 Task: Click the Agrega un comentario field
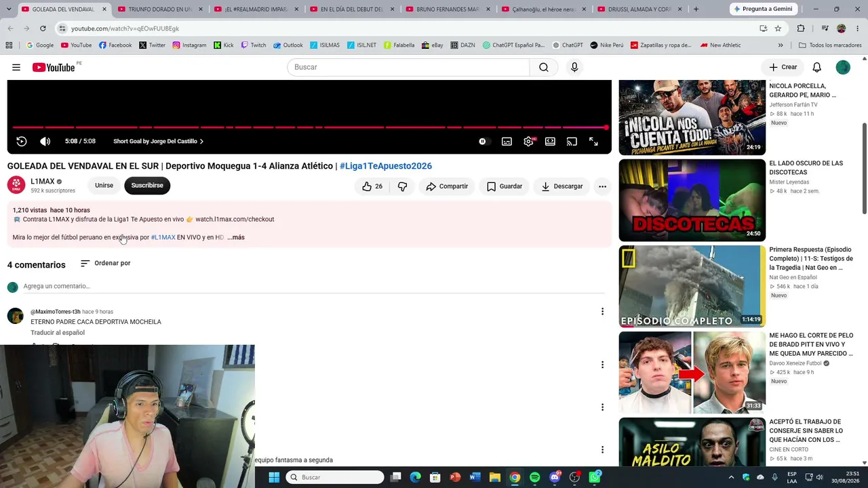pos(313,286)
